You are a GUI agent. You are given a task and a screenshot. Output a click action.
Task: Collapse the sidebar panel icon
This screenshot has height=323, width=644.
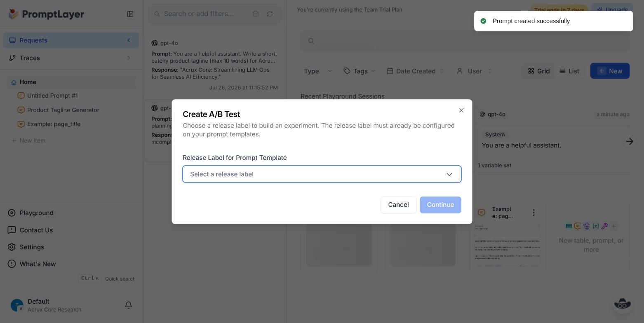pyautogui.click(x=130, y=14)
